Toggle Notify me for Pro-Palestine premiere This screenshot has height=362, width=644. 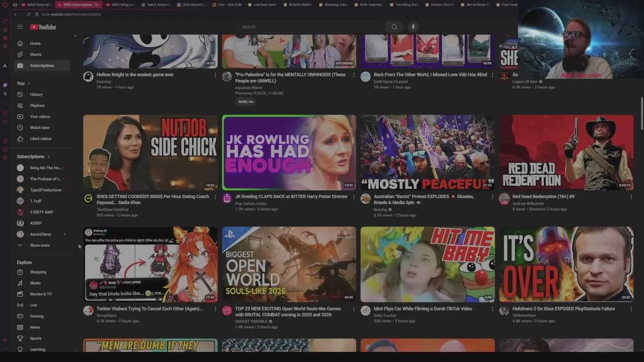pyautogui.click(x=246, y=102)
